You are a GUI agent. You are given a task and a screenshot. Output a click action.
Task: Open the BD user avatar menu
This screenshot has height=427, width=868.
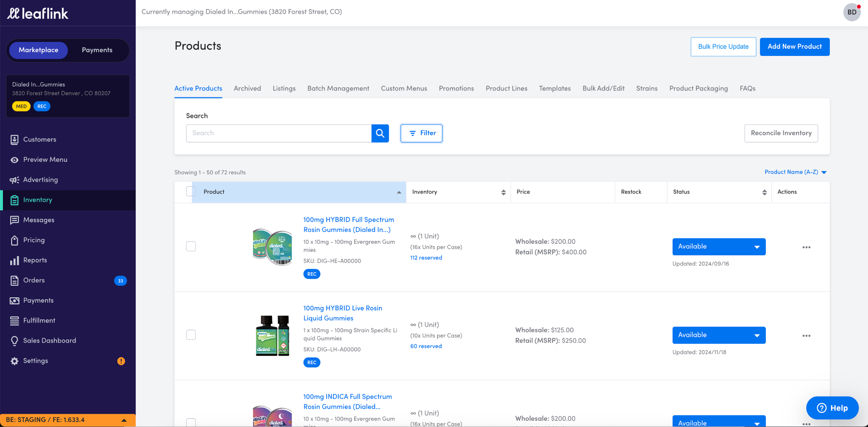pyautogui.click(x=852, y=12)
